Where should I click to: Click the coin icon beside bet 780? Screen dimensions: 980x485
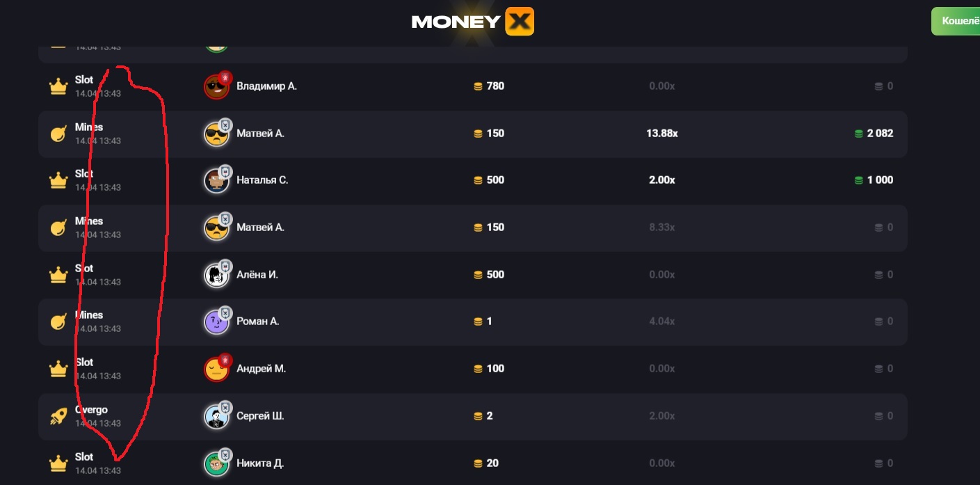tap(478, 87)
